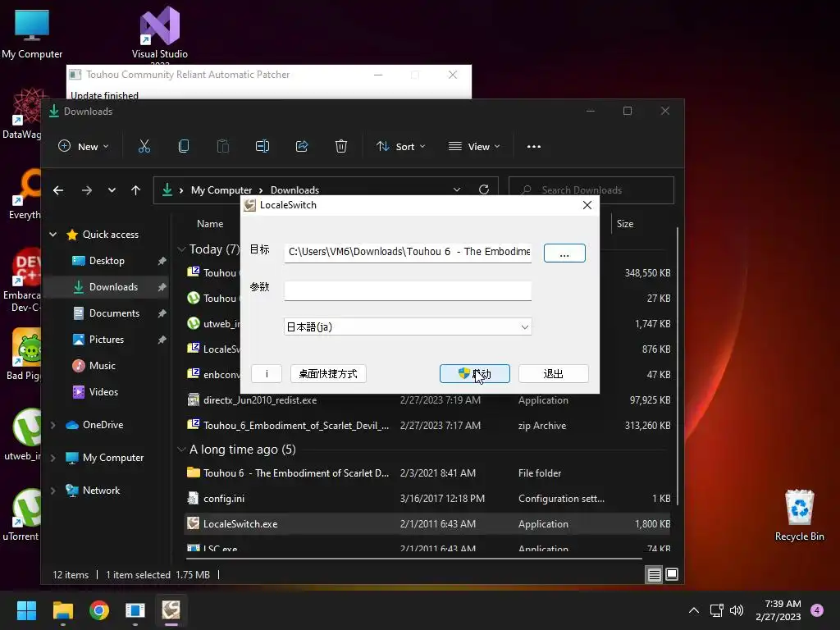Click the Name column header
The height and width of the screenshot is (630, 840).
click(x=210, y=224)
